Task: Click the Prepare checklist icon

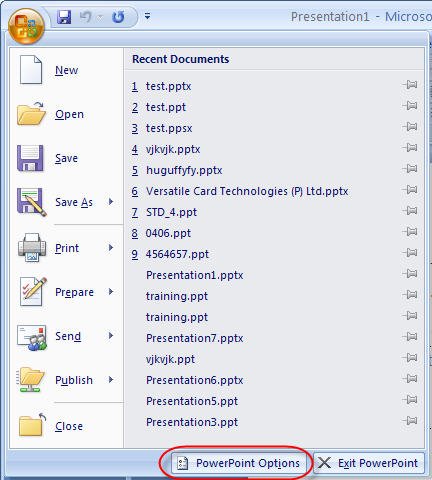Action: (x=33, y=292)
